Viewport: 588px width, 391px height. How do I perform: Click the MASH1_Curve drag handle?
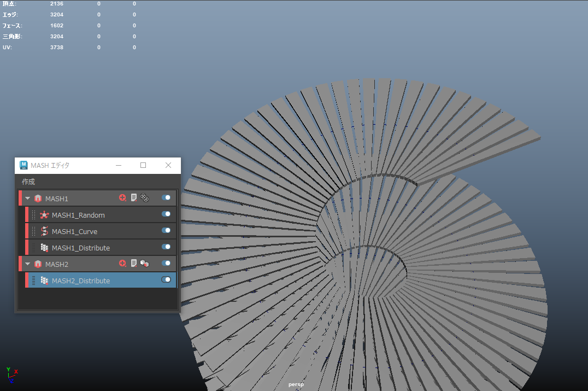[33, 231]
